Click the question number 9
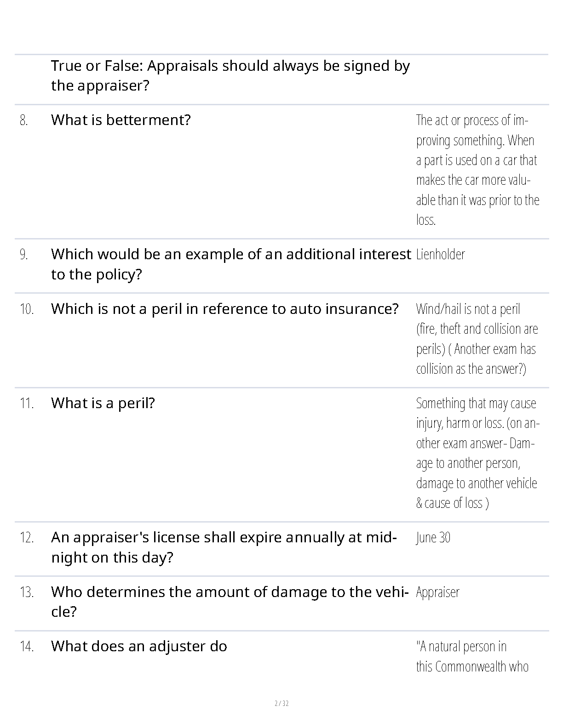 [x=23, y=255]
